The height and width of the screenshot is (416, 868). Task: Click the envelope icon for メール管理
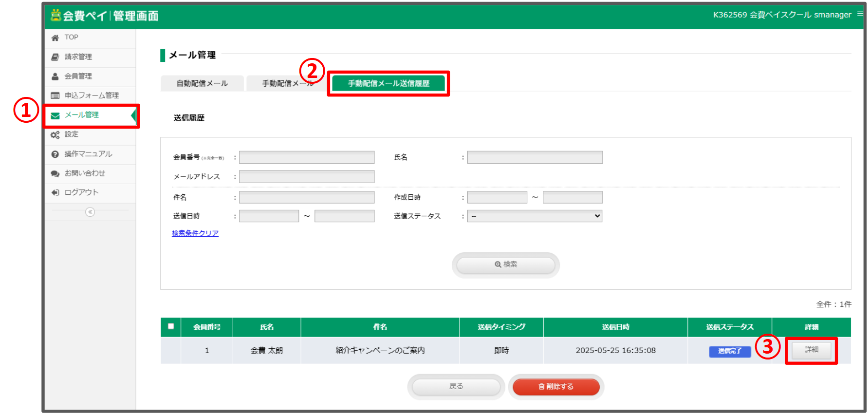tap(55, 115)
